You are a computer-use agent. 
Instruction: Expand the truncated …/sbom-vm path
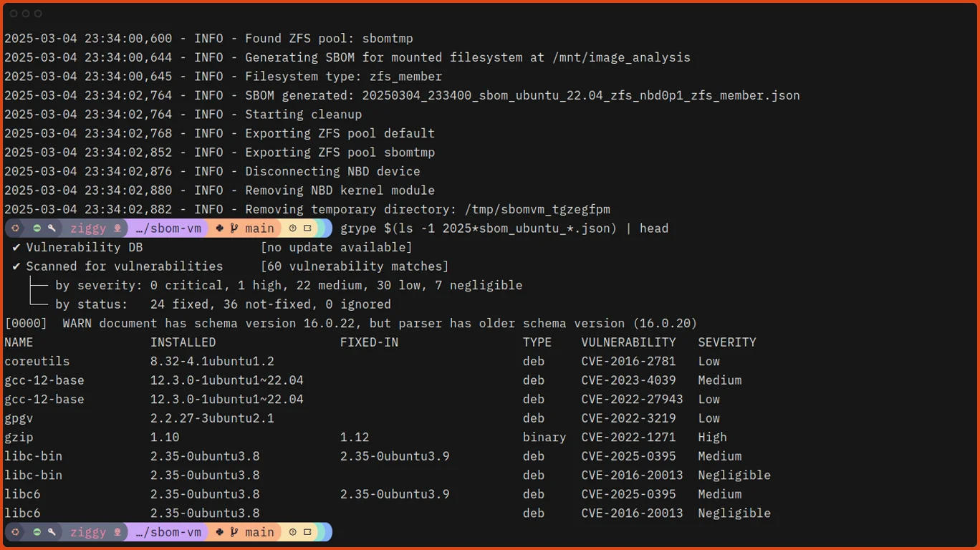click(168, 228)
